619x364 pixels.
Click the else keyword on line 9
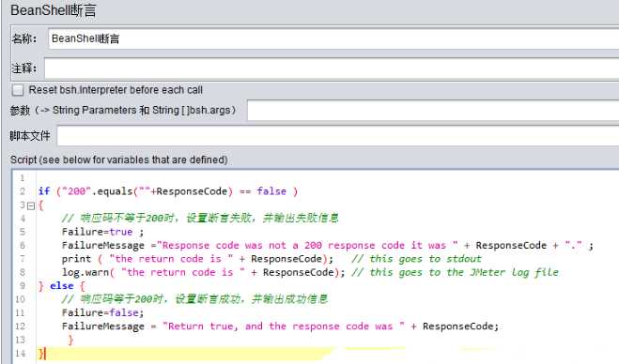62,286
